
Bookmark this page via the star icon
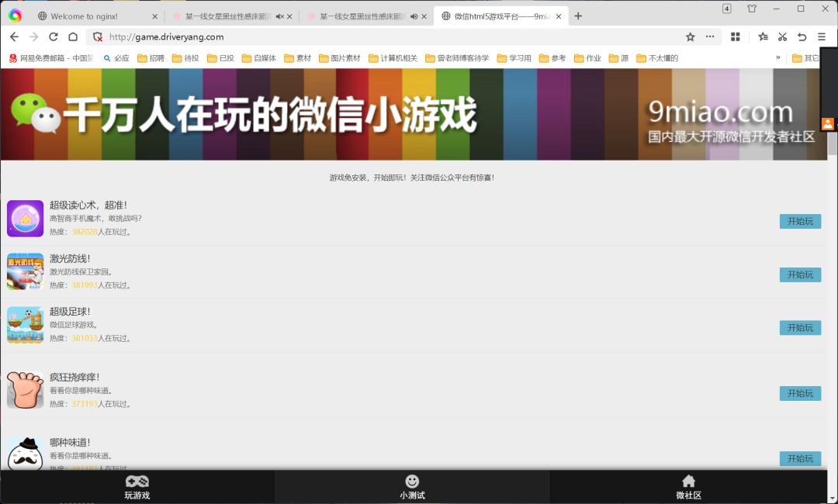pyautogui.click(x=691, y=36)
